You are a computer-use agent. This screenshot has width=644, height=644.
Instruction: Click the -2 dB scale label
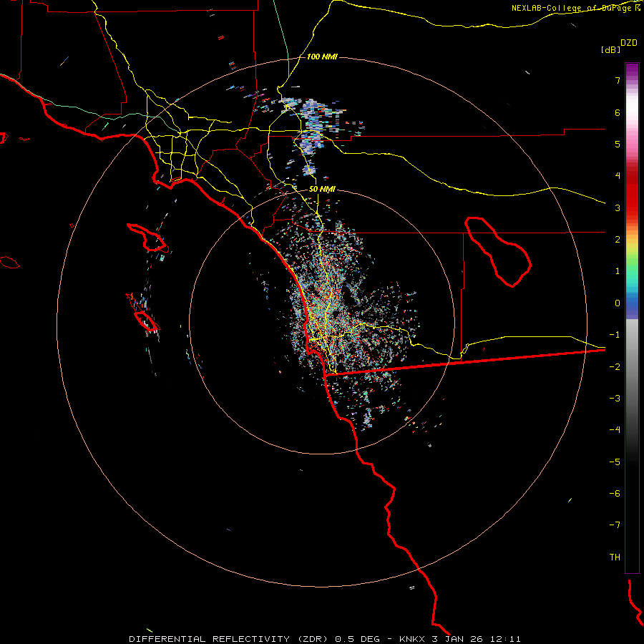[615, 366]
